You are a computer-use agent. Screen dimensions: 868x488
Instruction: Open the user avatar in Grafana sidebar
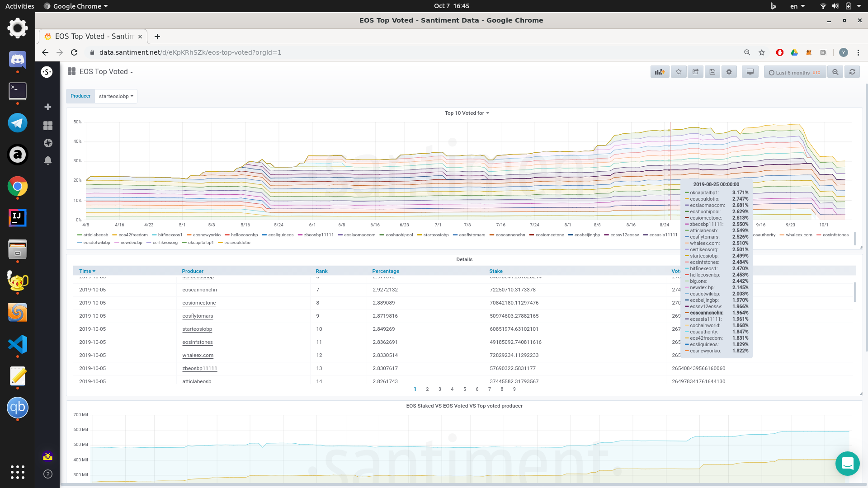[47, 456]
